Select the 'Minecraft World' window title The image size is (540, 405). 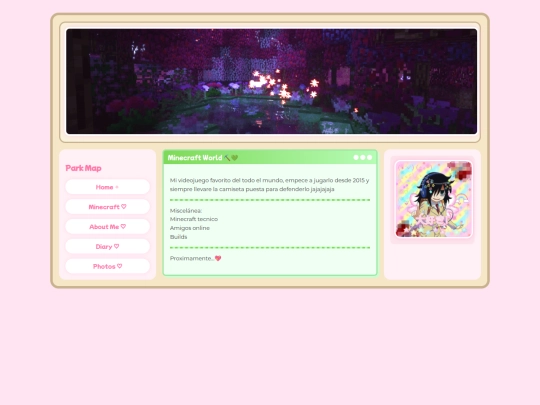click(x=195, y=158)
